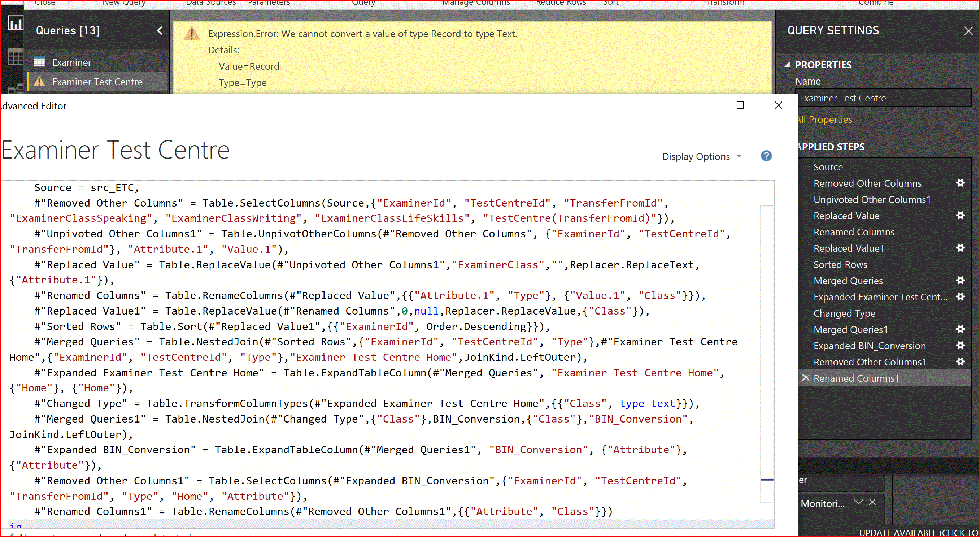The image size is (980, 537).
Task: Open gear for Expanded BIN_Conversion step
Action: coord(960,345)
